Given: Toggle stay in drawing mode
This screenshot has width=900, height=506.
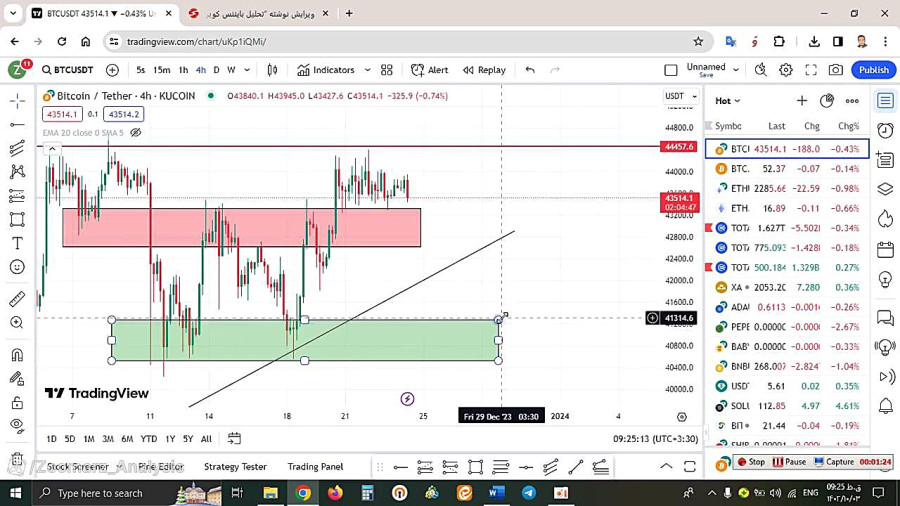Looking at the screenshot, I should click(17, 379).
